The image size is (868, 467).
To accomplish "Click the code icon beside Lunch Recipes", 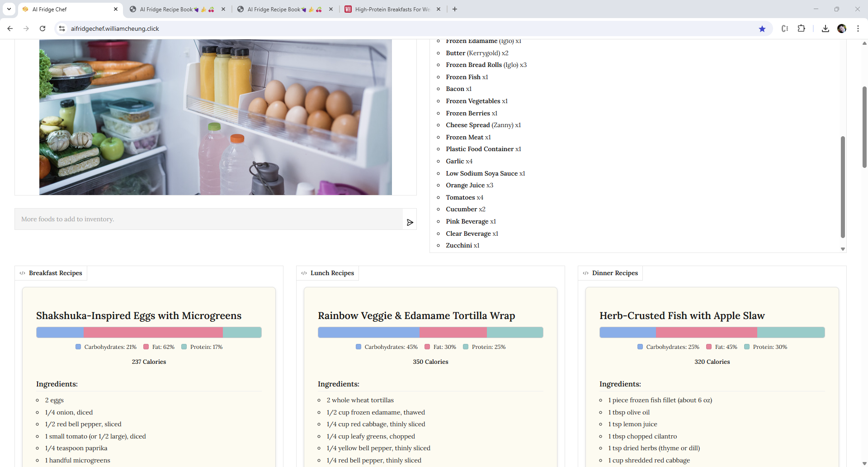I will [304, 273].
